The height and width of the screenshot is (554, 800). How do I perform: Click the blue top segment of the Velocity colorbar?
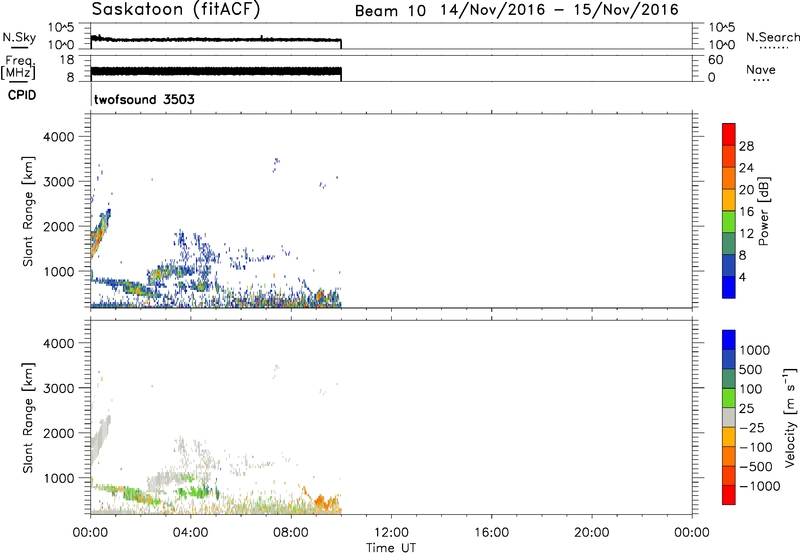729,340
